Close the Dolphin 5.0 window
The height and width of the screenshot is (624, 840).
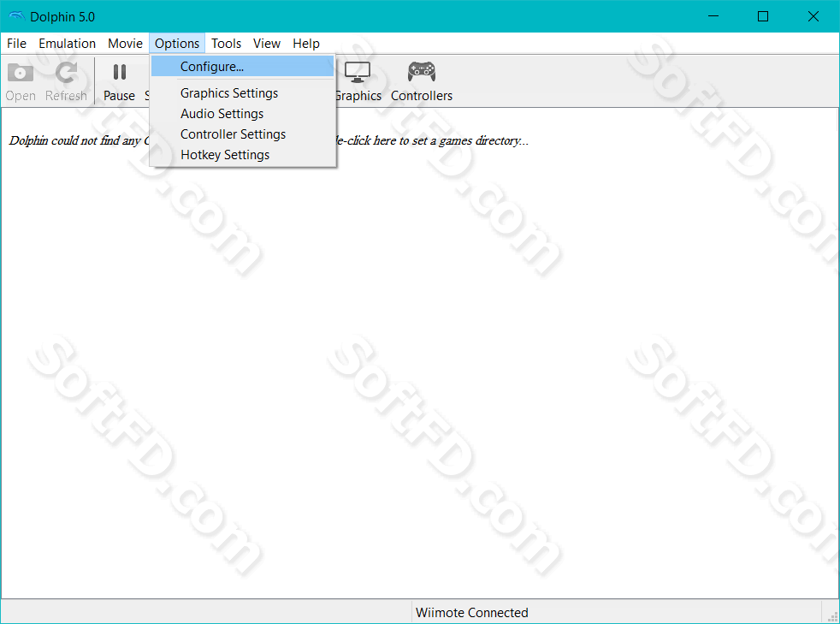pyautogui.click(x=813, y=16)
